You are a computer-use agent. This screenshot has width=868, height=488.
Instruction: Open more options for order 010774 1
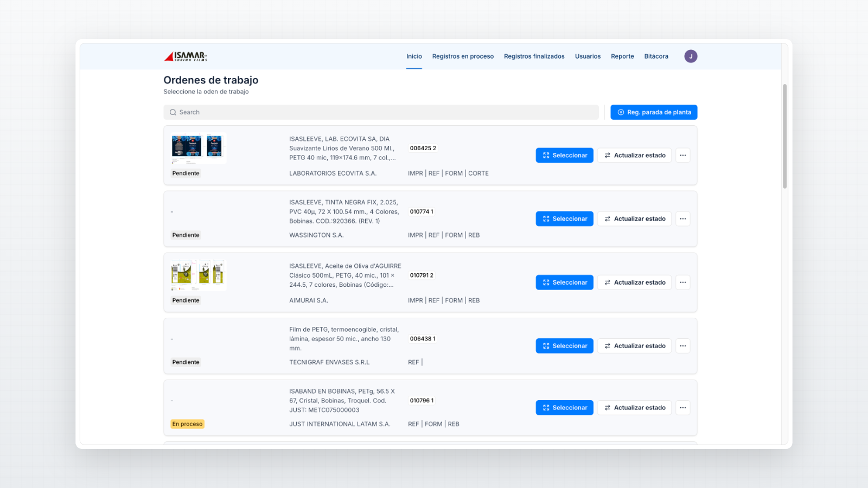point(683,219)
